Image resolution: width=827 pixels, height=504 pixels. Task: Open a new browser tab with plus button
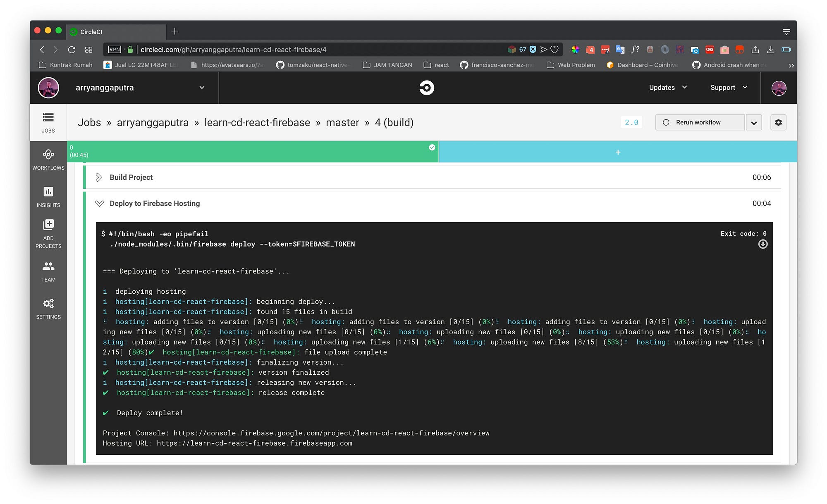tap(175, 31)
